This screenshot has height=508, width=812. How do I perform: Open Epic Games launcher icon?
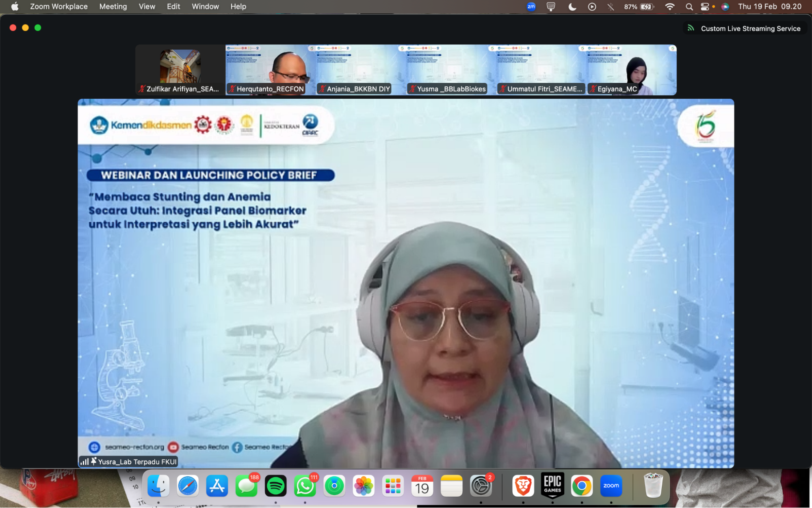coord(552,486)
